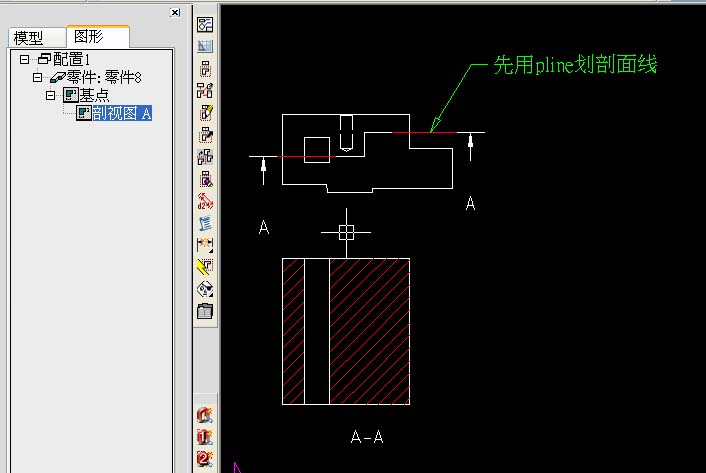
Task: Click the hatched A-A section view
Action: pos(346,331)
